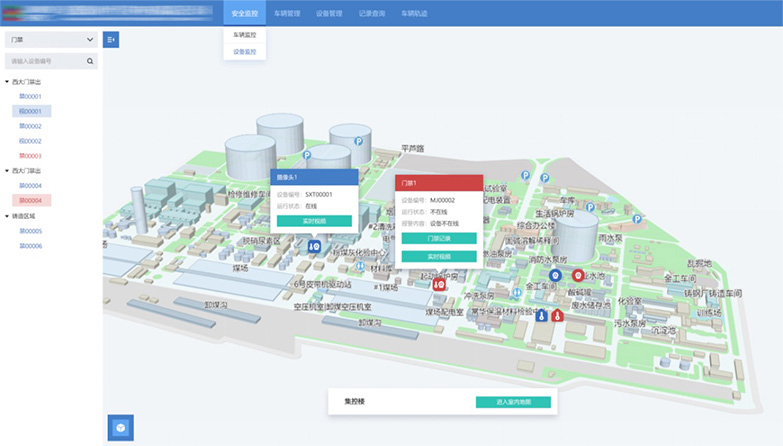Collapse the sidebar using the panel toggle icon
783x446 pixels.
point(111,39)
